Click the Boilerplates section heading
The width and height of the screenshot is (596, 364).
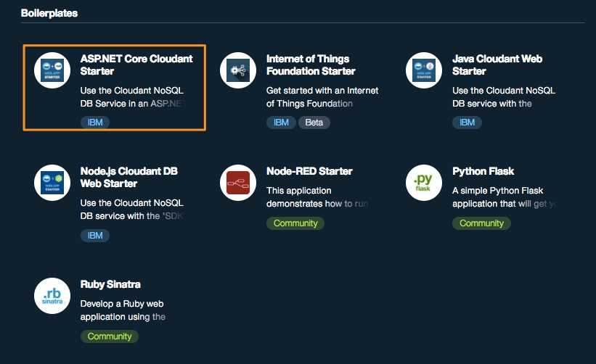[49, 13]
